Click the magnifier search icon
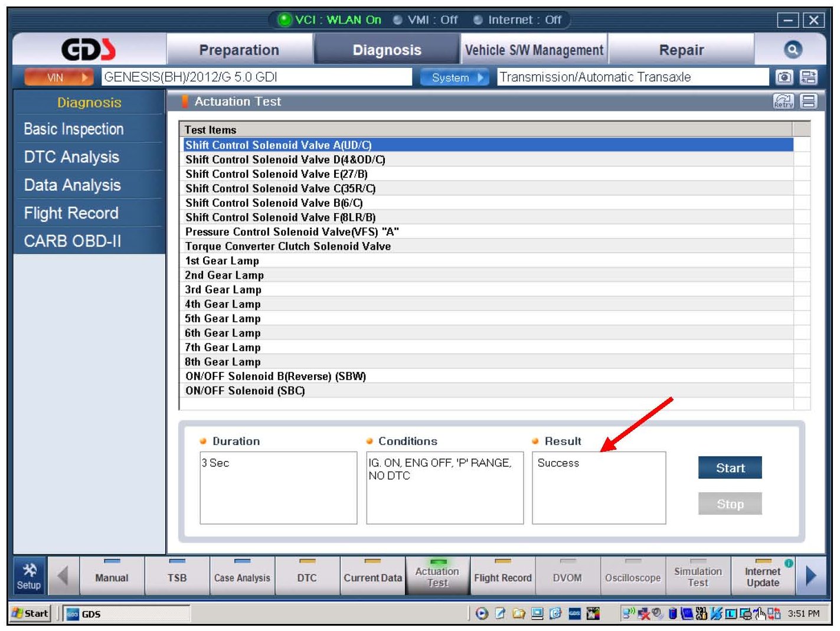Viewport: 840px width, 631px height. [792, 50]
